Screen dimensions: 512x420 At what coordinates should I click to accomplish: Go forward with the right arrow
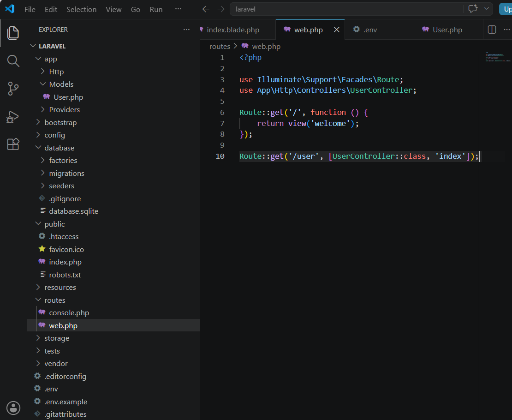221,9
